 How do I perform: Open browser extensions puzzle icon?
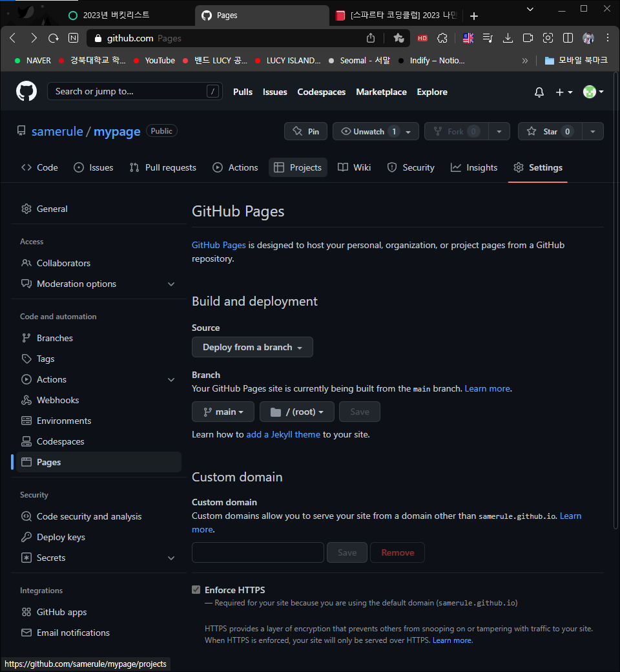pos(442,38)
